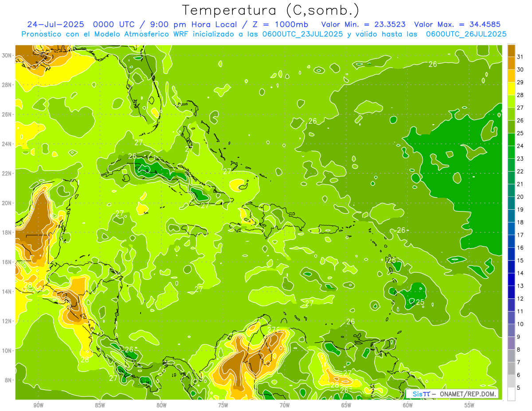
Task: Click legend value '21' on the color scale
Action: pos(520,184)
